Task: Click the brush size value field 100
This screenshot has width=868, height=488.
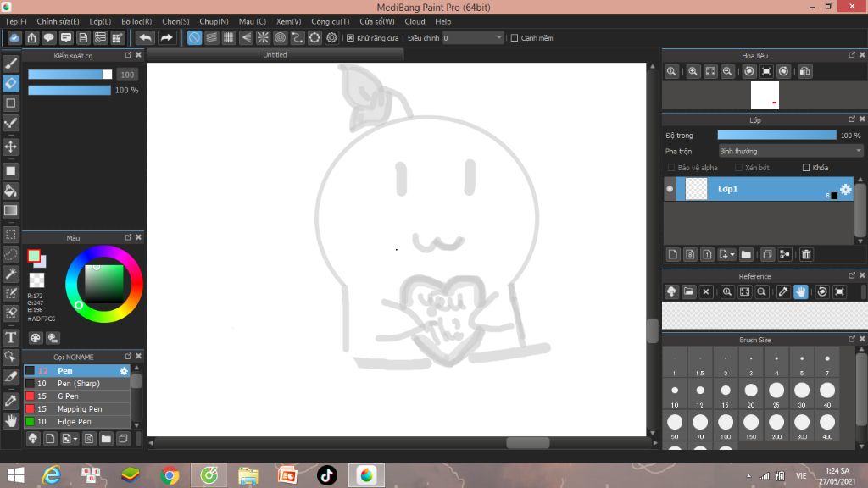Action: click(x=127, y=75)
